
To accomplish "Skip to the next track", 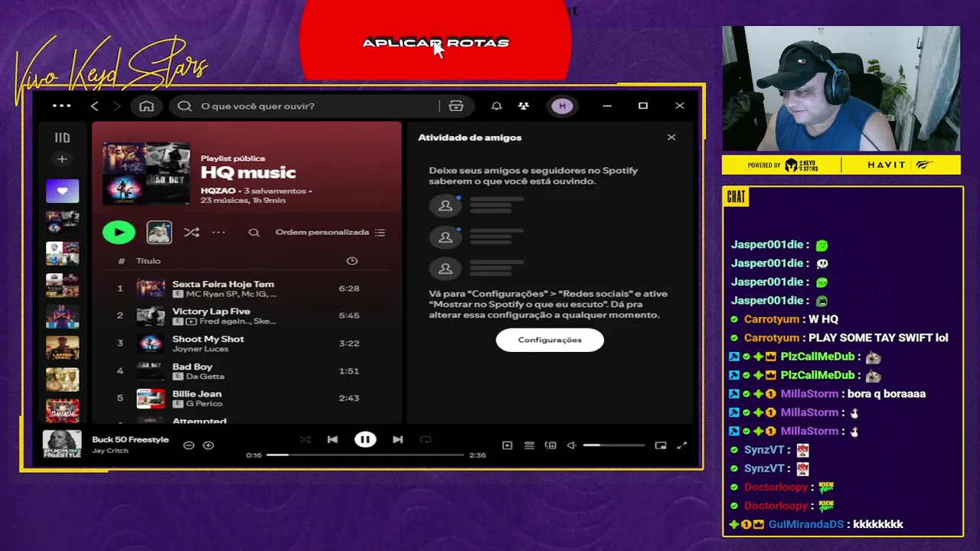I will pyautogui.click(x=397, y=439).
